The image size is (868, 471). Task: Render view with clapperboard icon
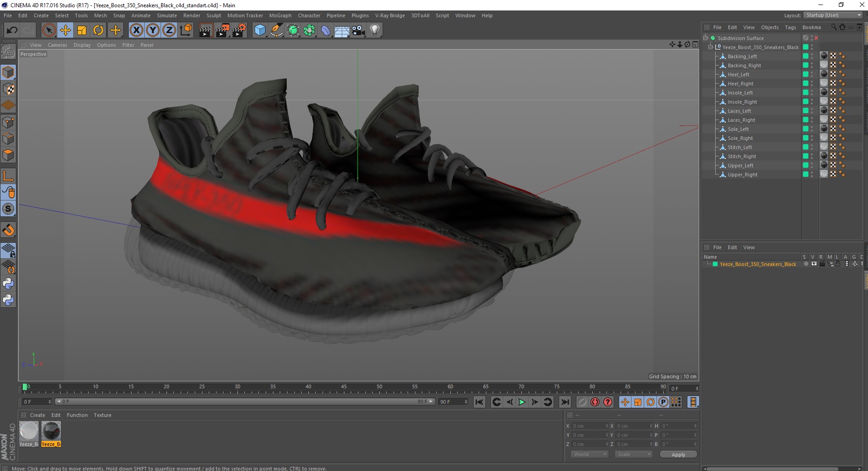tap(206, 30)
